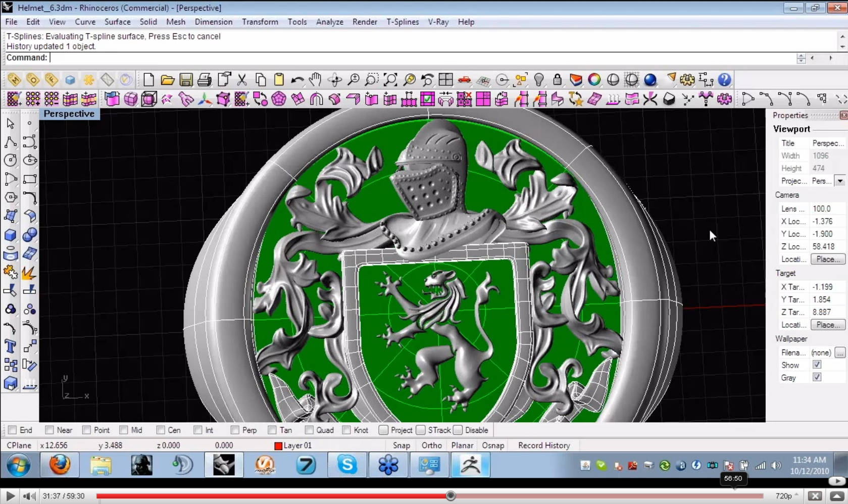Click the Undo arrow icon
This screenshot has width=848, height=504.
coord(297,80)
